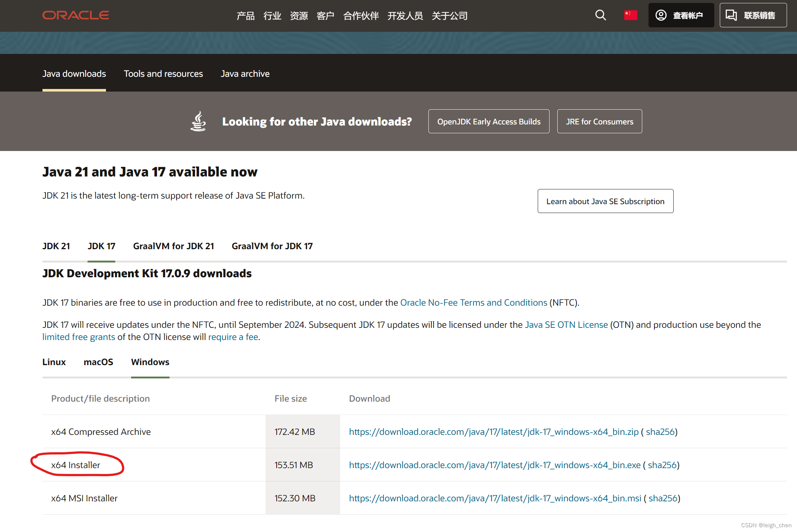Viewport: 797px width, 532px height.
Task: Click the limited free grants link
Action: coord(79,337)
